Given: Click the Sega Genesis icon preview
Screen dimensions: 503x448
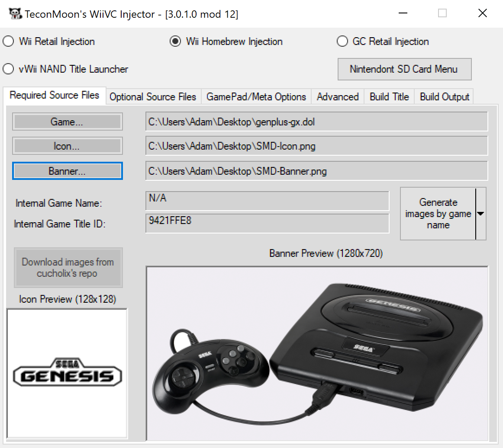Looking at the screenshot, I should click(67, 373).
